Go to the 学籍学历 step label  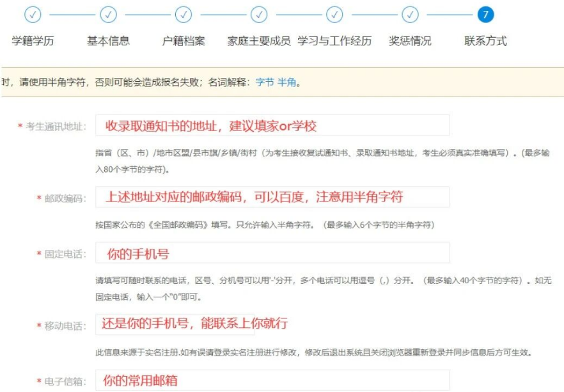tap(33, 41)
